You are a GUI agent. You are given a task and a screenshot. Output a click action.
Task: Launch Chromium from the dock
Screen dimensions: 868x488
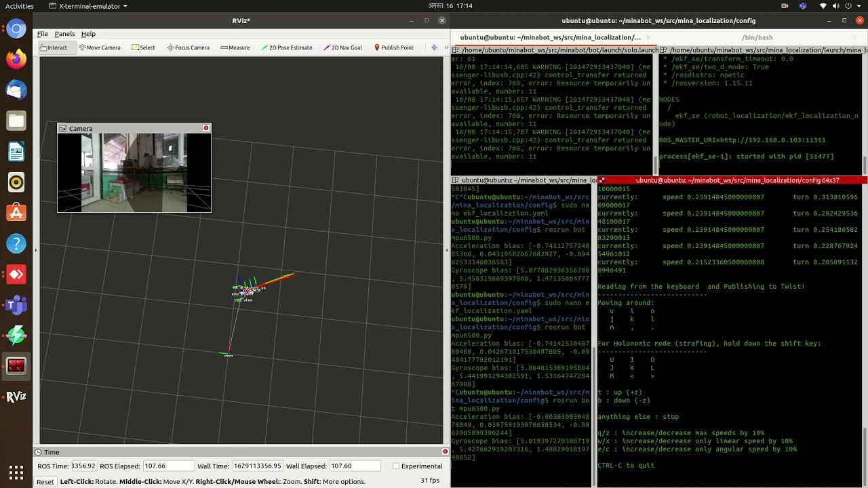16,28
